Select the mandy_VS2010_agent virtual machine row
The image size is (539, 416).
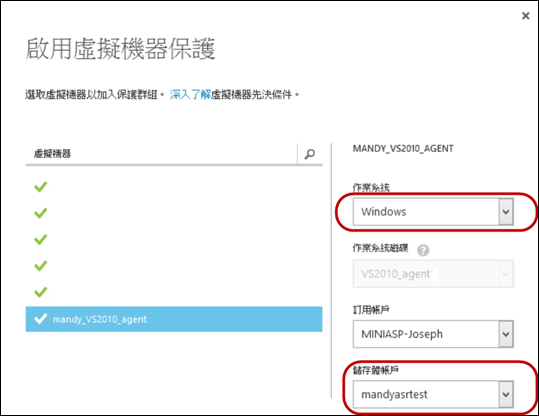point(174,319)
